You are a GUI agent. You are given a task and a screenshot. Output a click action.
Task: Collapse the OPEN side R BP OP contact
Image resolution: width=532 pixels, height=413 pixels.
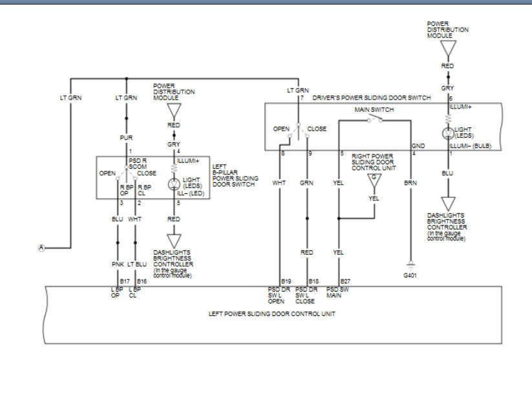118,178
